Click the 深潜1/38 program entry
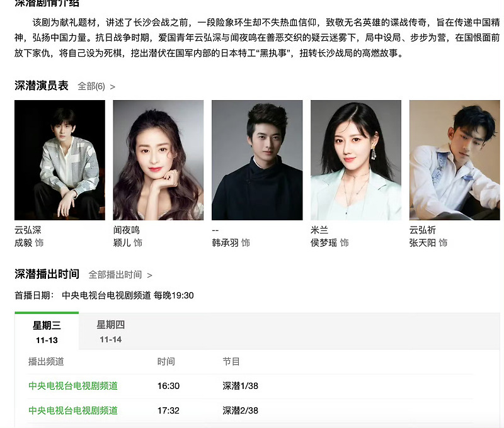Screen dimensions: 504x428 click(241, 386)
